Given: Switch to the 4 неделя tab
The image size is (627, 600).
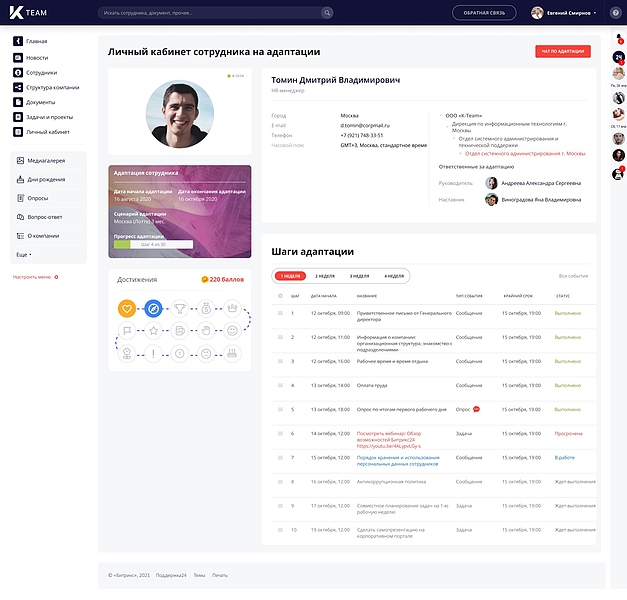Looking at the screenshot, I should 393,275.
